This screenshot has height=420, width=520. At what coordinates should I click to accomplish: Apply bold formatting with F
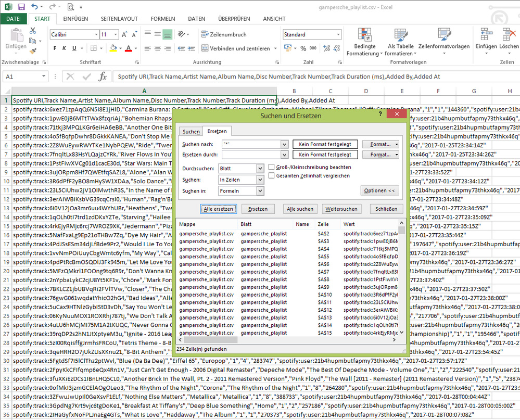tap(55, 48)
